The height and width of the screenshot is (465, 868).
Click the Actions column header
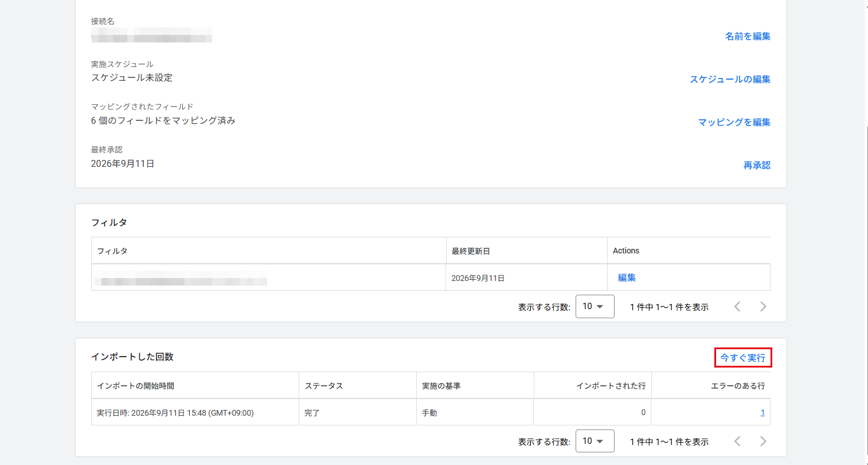(x=689, y=251)
